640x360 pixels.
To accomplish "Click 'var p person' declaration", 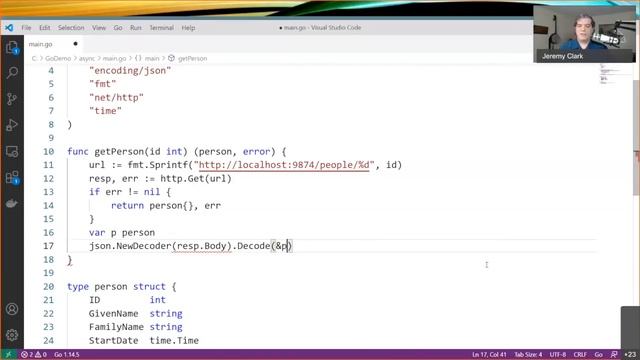I will click(x=122, y=232).
